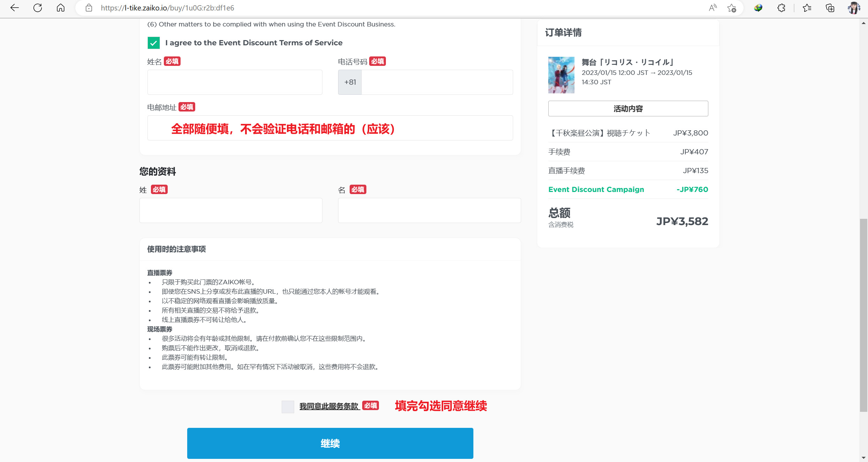
Task: Check the 我同意此服务条款 checkbox
Action: (x=288, y=407)
